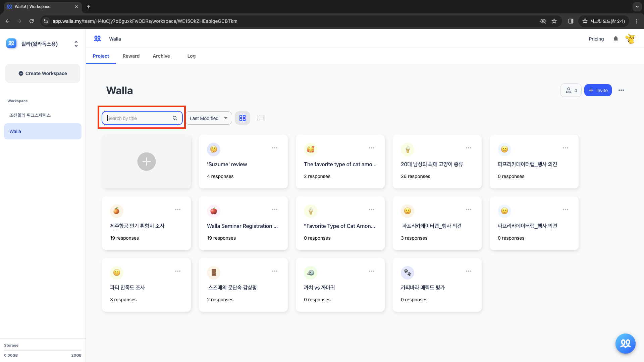Open Chrome three-dot menu
The height and width of the screenshot is (362, 644).
coord(636,21)
